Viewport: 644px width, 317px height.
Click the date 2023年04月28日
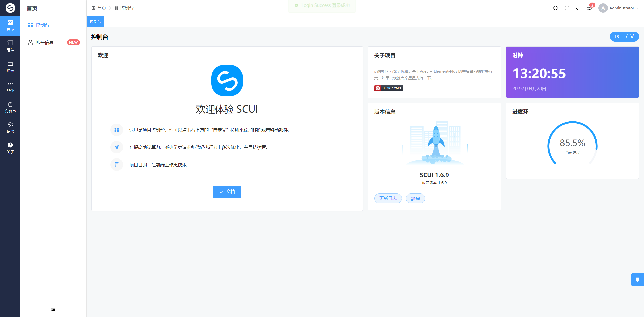coord(529,89)
